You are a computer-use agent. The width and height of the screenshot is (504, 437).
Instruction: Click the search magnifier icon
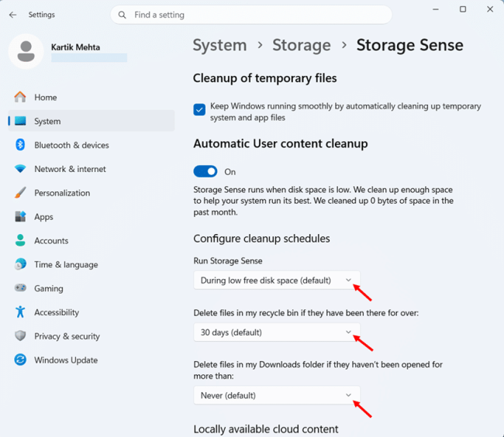[123, 15]
